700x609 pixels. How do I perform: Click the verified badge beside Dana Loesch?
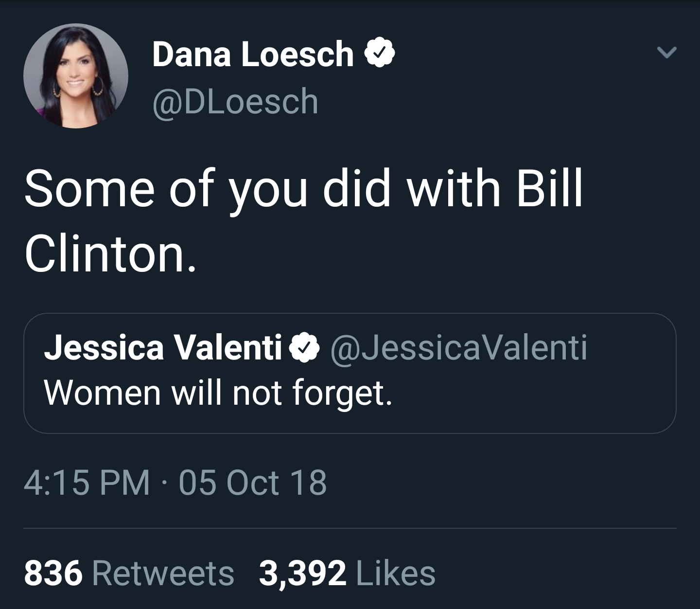click(x=383, y=54)
